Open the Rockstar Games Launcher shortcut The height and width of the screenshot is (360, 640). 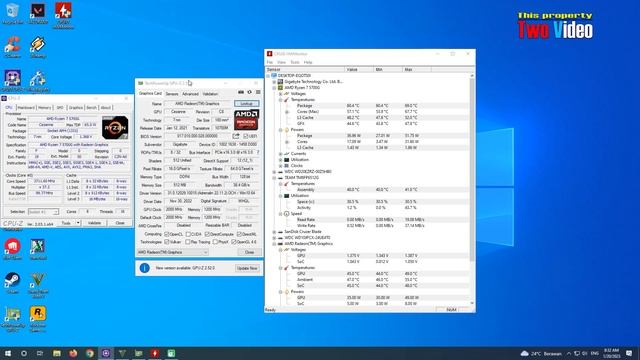(x=38, y=318)
